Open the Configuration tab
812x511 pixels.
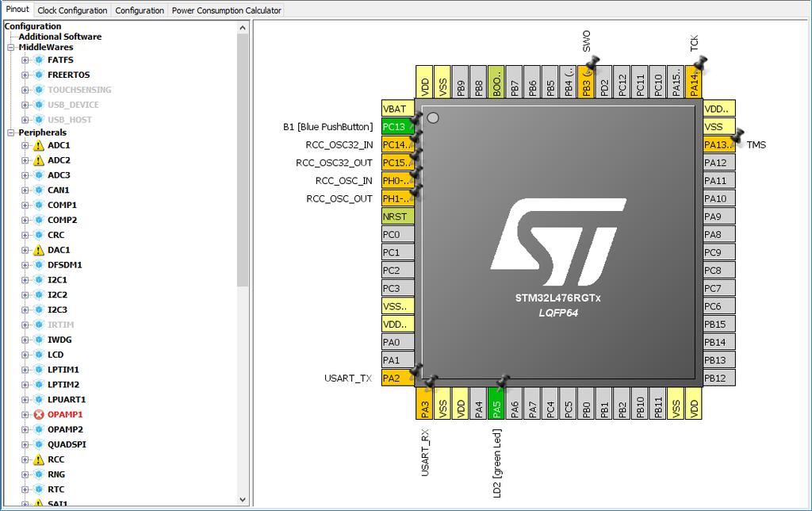[x=140, y=10]
